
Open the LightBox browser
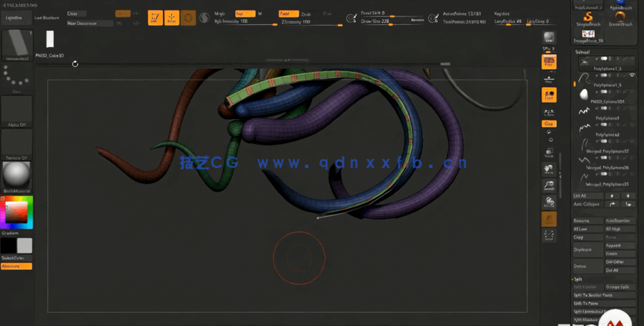click(x=16, y=18)
